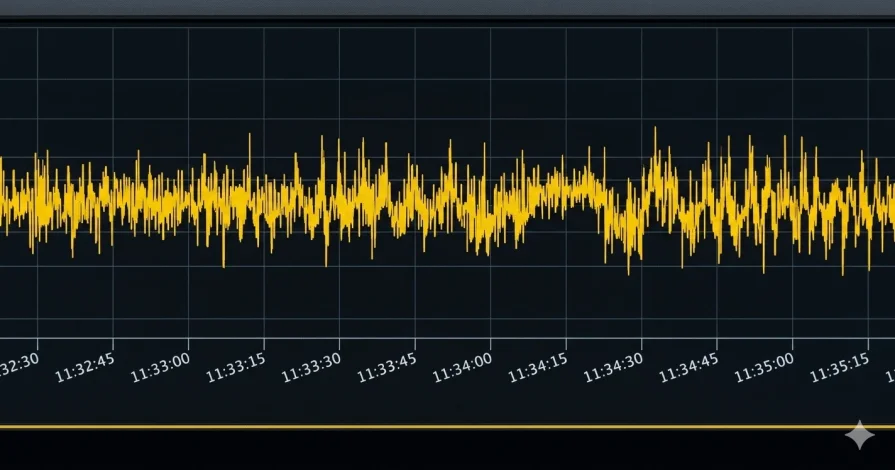Viewport: 895px width, 470px height.
Task: Select the 11:33:15 time axis label
Action: point(236,367)
